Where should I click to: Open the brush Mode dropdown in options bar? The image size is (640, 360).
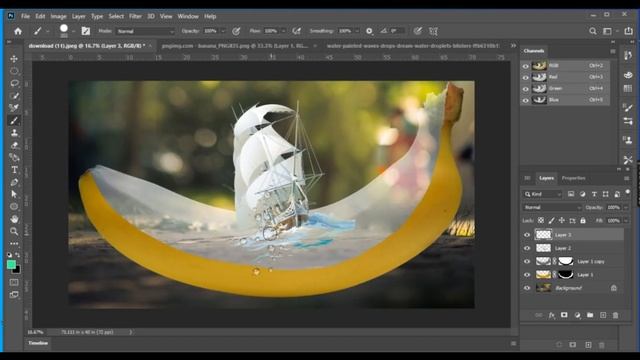(145, 31)
